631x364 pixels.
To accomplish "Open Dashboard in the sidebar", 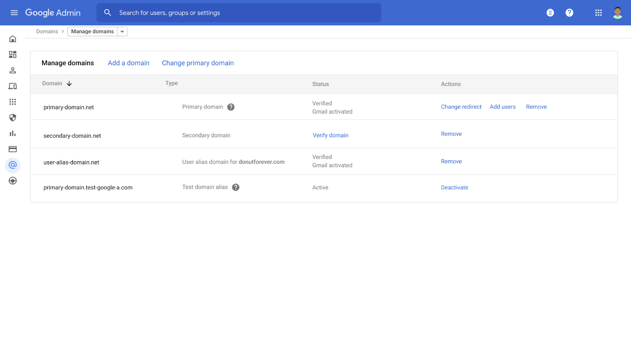I will coord(13,54).
